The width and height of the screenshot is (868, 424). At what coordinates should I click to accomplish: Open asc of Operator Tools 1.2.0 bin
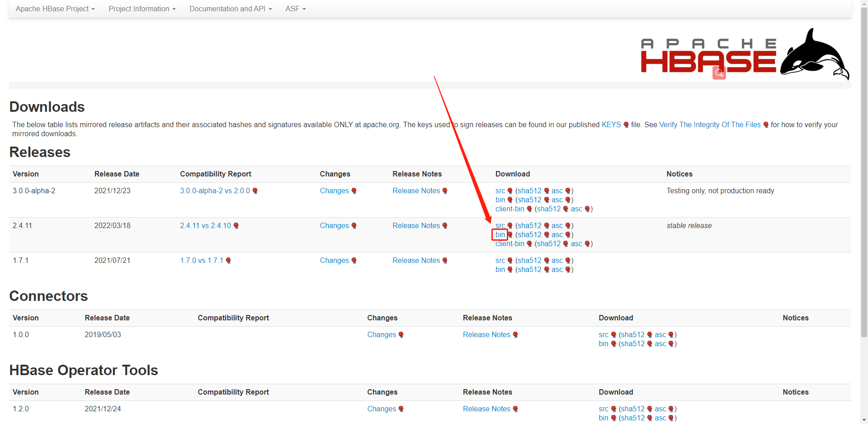tap(660, 418)
